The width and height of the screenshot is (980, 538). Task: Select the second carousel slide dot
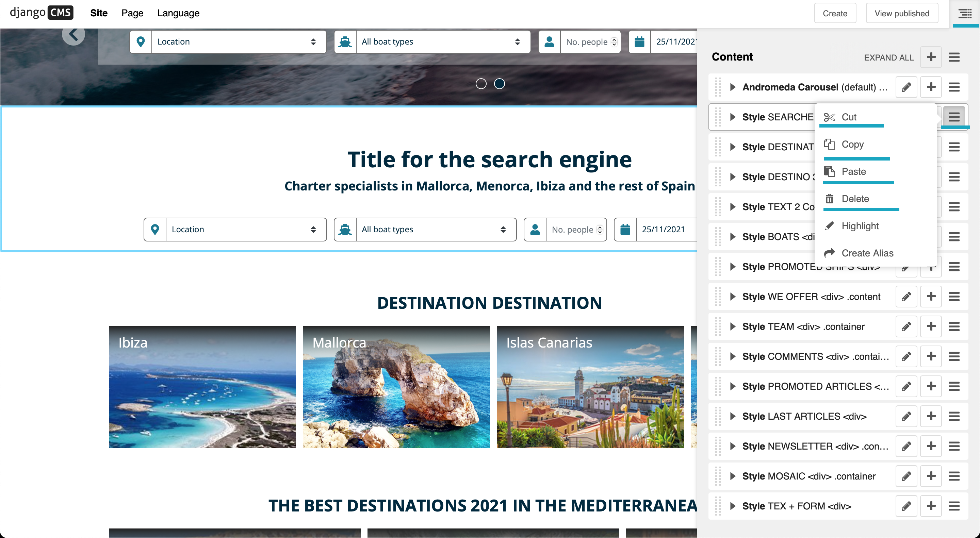point(499,84)
